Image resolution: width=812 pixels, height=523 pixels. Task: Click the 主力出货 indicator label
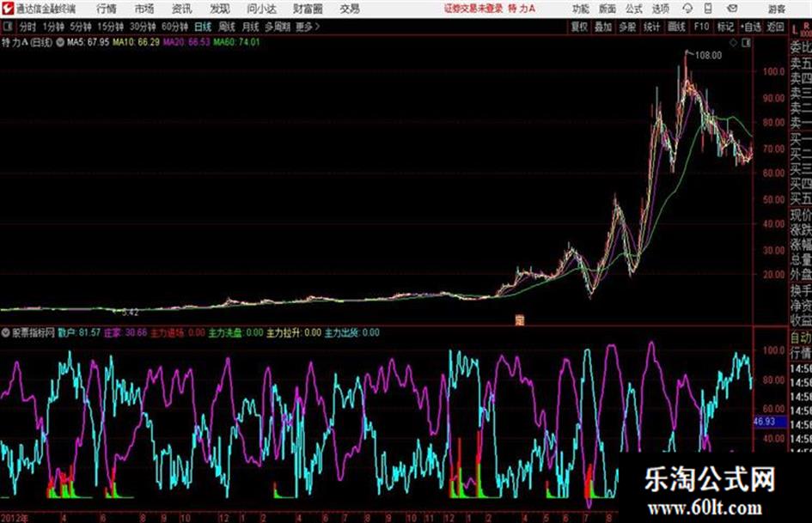[352, 332]
